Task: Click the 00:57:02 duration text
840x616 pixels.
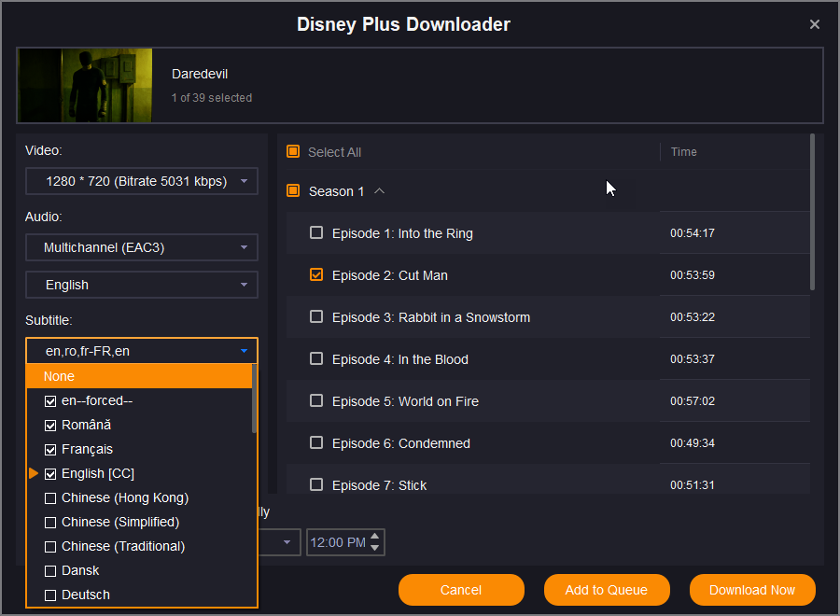Action: pyautogui.click(x=693, y=401)
